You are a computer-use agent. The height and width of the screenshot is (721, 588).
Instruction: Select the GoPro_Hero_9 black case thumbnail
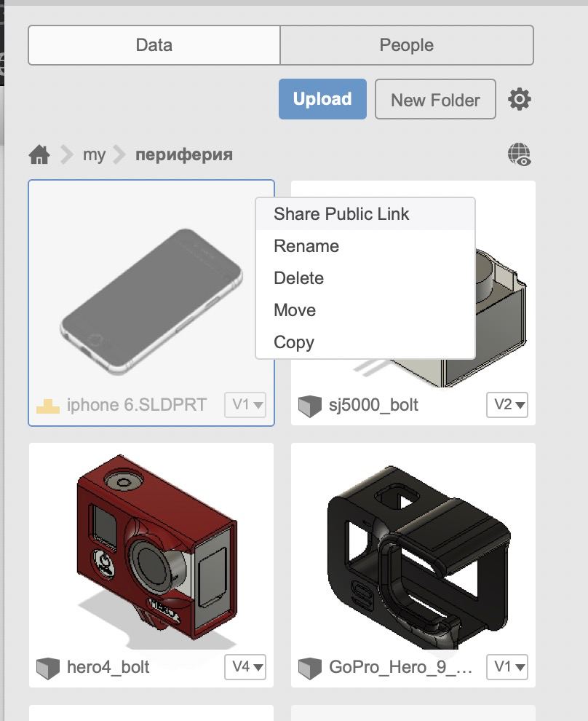pyautogui.click(x=418, y=556)
